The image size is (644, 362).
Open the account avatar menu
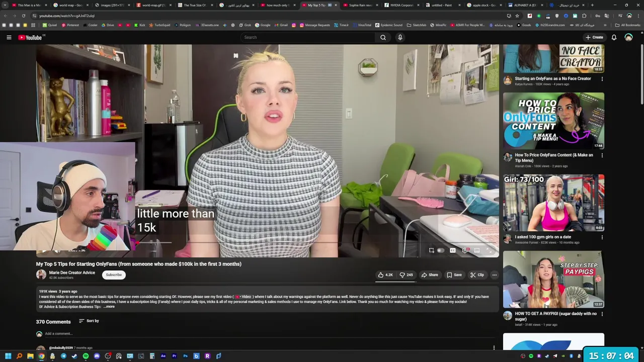[x=628, y=37]
